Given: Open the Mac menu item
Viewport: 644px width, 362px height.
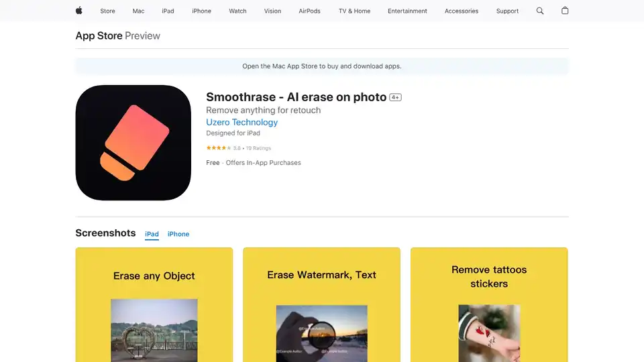Looking at the screenshot, I should click(x=138, y=11).
